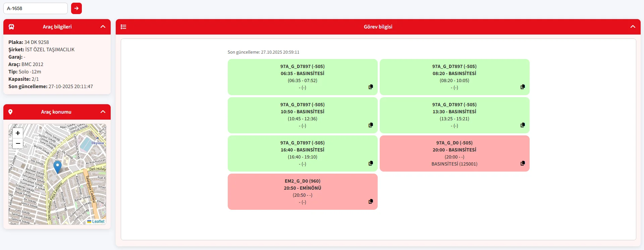
Task: Open the Leaflet attribution link
Action: 98,222
